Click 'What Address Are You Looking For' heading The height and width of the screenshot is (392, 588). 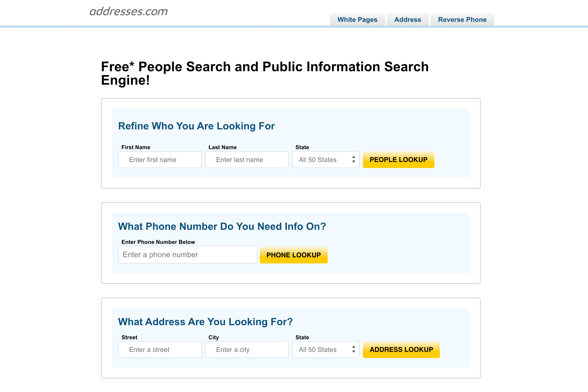coord(205,321)
